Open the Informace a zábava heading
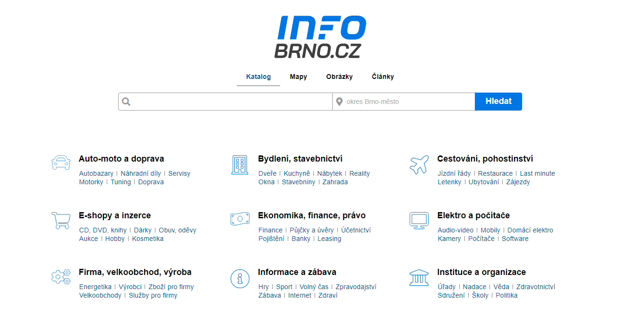The image size is (644, 317). tap(297, 272)
